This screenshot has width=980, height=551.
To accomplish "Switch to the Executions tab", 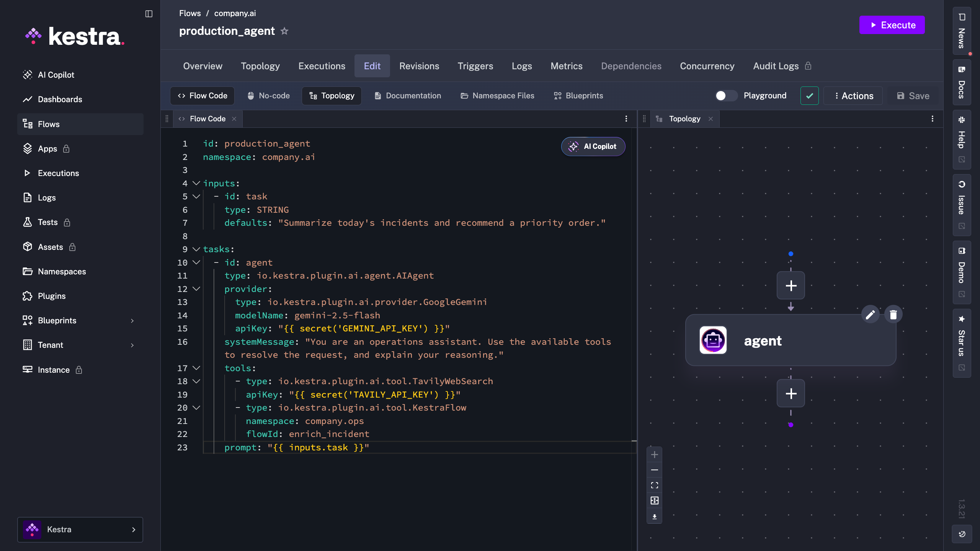I will tap(322, 66).
